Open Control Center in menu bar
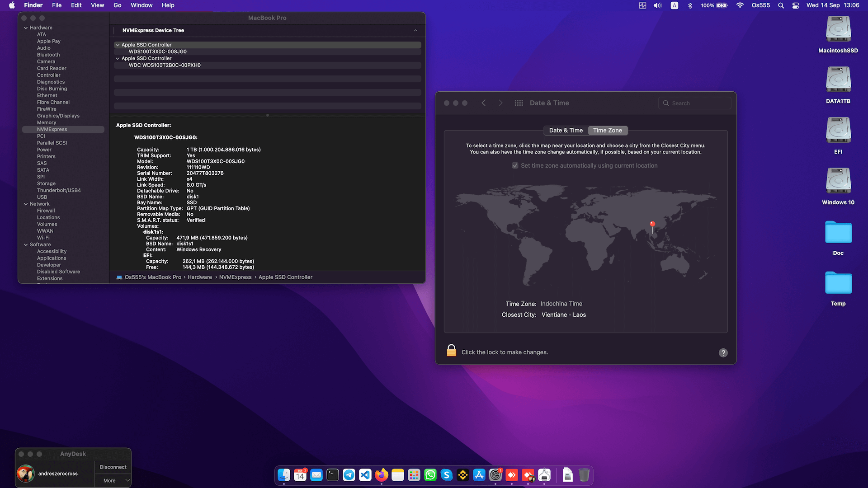Viewport: 868px width, 488px height. pyautogui.click(x=796, y=5)
